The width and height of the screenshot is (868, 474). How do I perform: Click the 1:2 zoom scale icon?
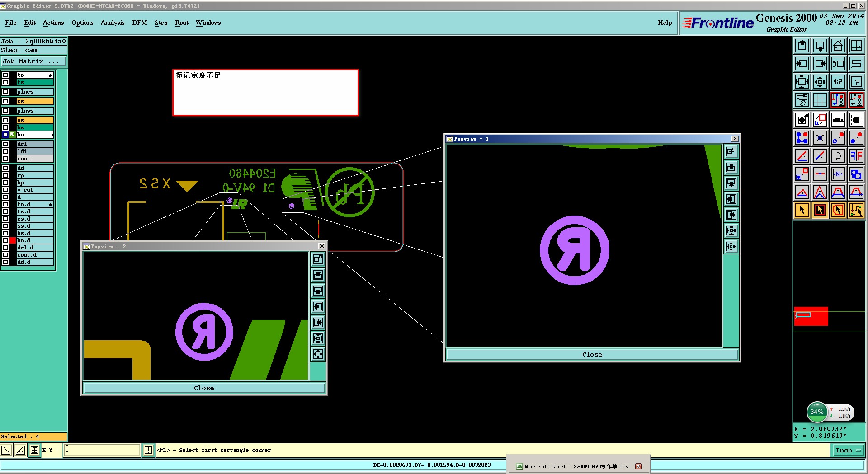coord(838,82)
